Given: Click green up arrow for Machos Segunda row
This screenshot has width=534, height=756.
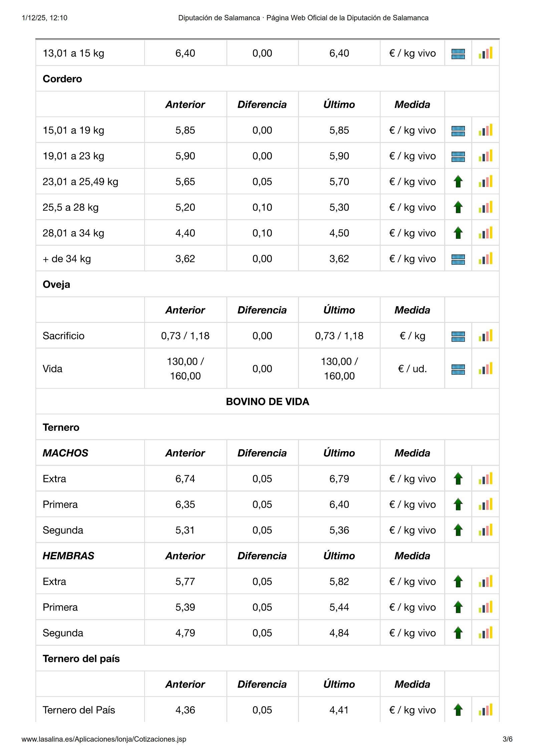Looking at the screenshot, I should point(458,530).
